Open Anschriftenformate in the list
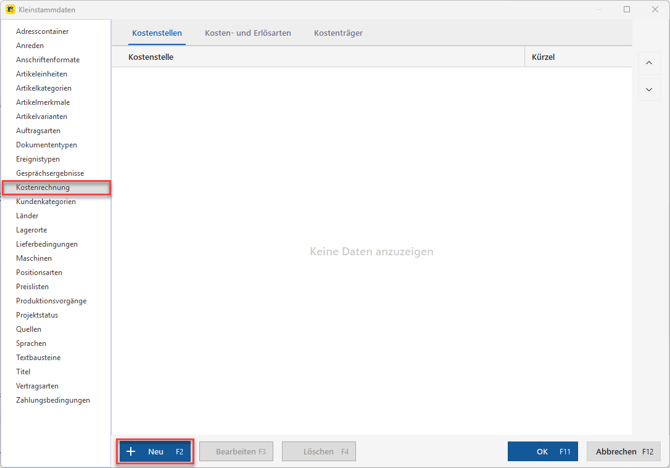The width and height of the screenshot is (670, 468). tap(48, 59)
